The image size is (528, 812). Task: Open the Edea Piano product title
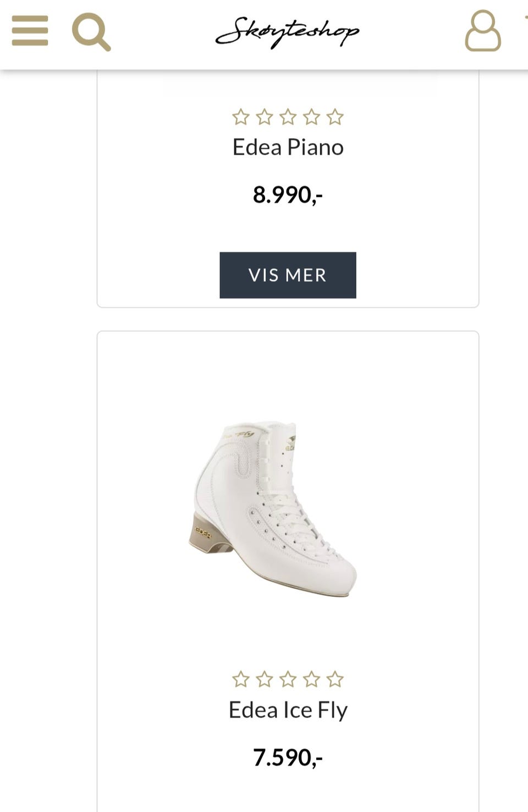click(288, 147)
